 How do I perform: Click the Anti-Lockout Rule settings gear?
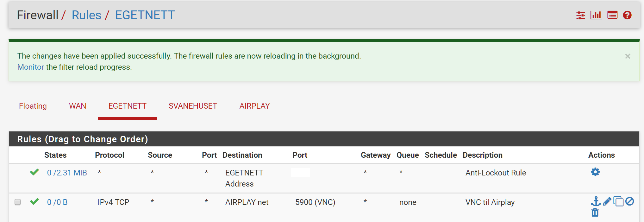click(595, 172)
